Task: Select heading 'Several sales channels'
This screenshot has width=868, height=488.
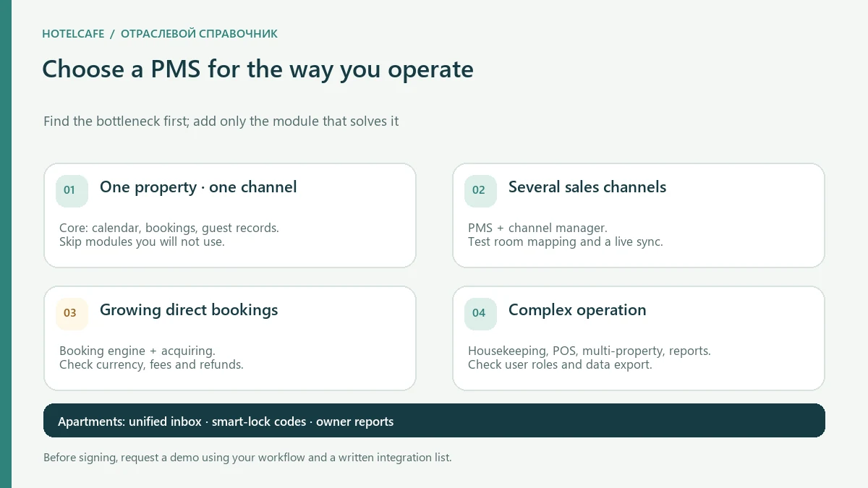Action: coord(587,187)
